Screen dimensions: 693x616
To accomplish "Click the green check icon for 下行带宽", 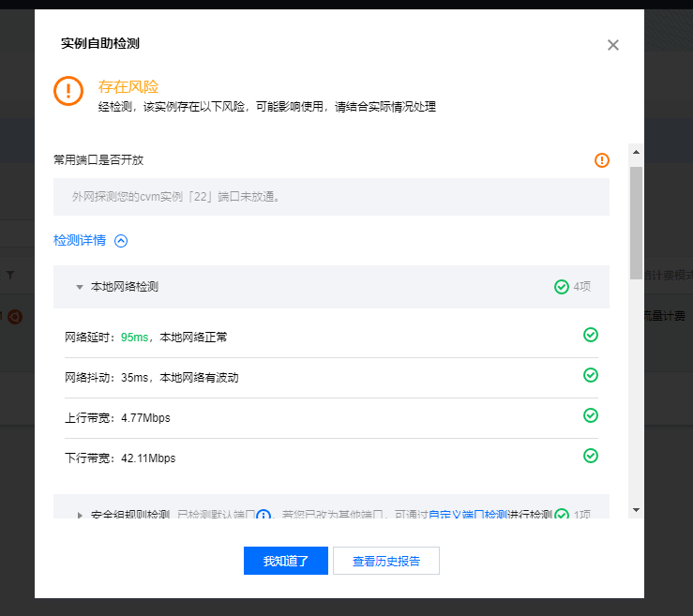I will [591, 456].
